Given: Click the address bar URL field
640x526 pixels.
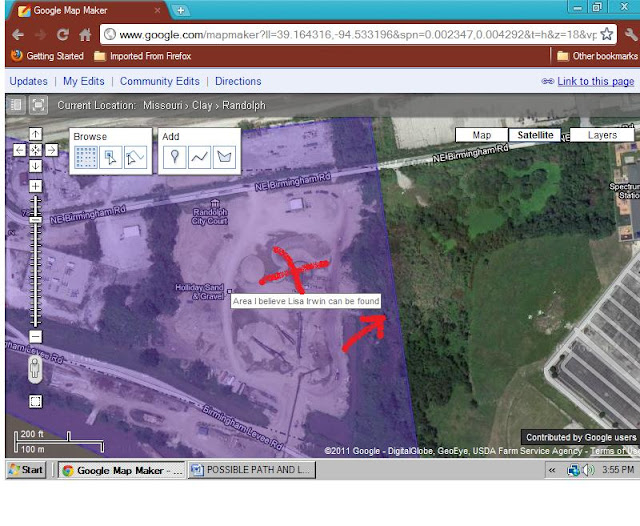Looking at the screenshot, I should 358,35.
